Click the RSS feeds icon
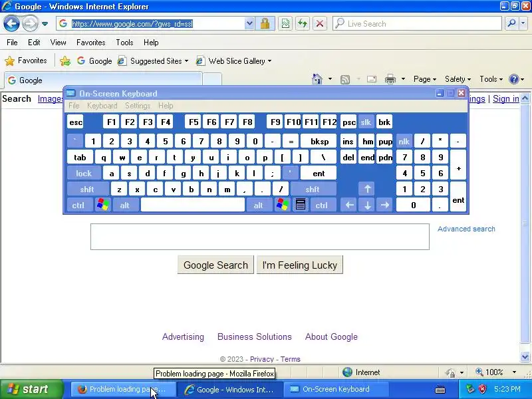 pos(345,79)
